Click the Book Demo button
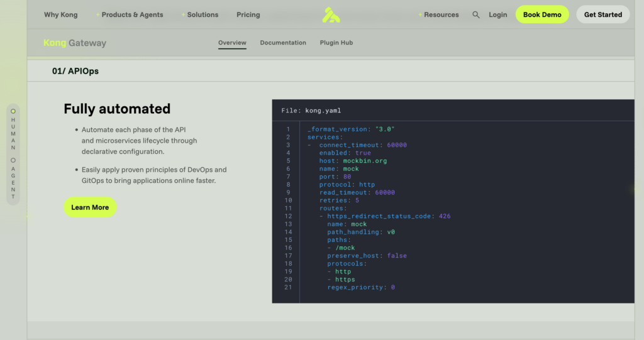The width and height of the screenshot is (644, 340). pos(542,14)
